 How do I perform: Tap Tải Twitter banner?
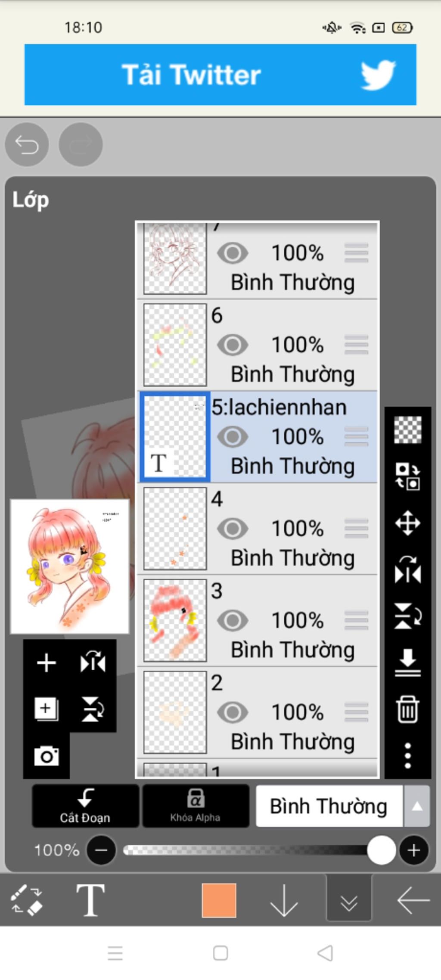tap(220, 75)
